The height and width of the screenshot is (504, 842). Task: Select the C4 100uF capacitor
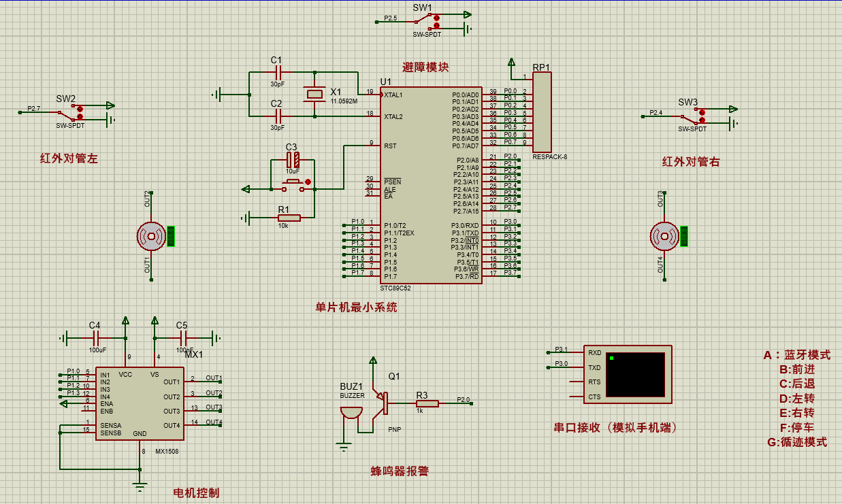(96, 337)
